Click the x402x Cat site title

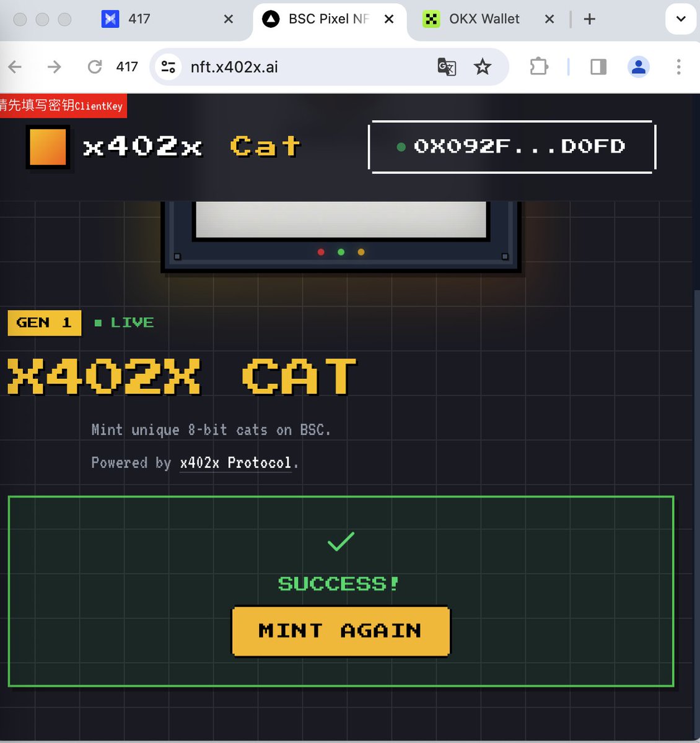click(x=191, y=147)
